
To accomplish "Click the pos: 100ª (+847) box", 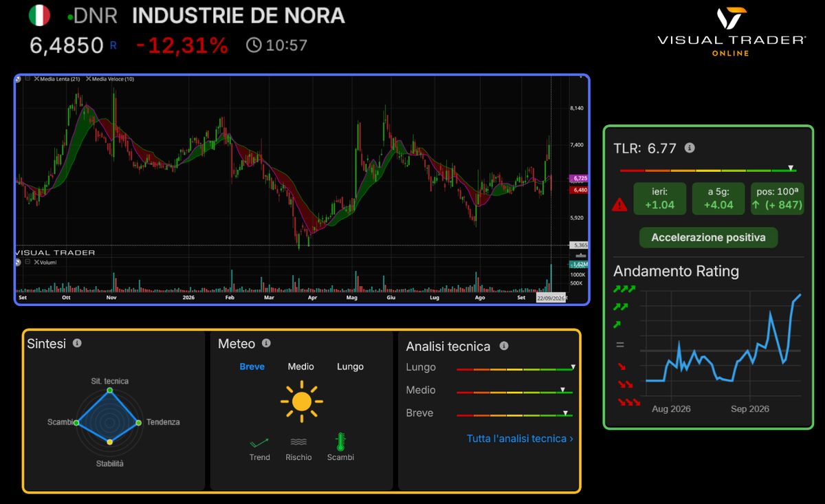I will (777, 198).
